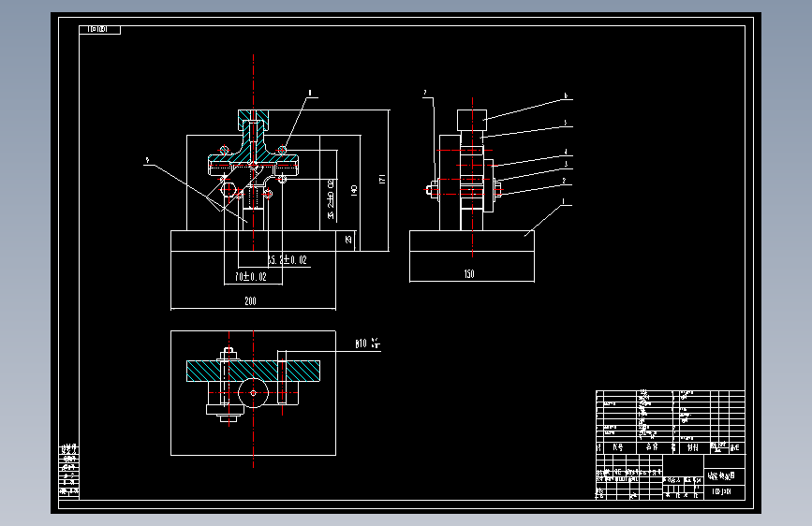This screenshot has width=812, height=526.
Task: Select the Ø10 hole annotation
Action: click(x=368, y=343)
